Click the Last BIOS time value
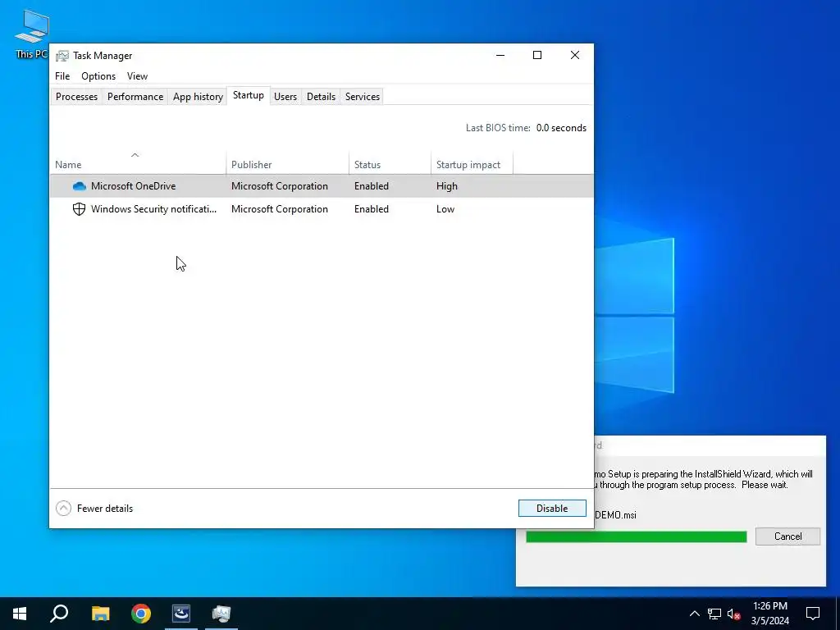The width and height of the screenshot is (840, 630). point(561,128)
